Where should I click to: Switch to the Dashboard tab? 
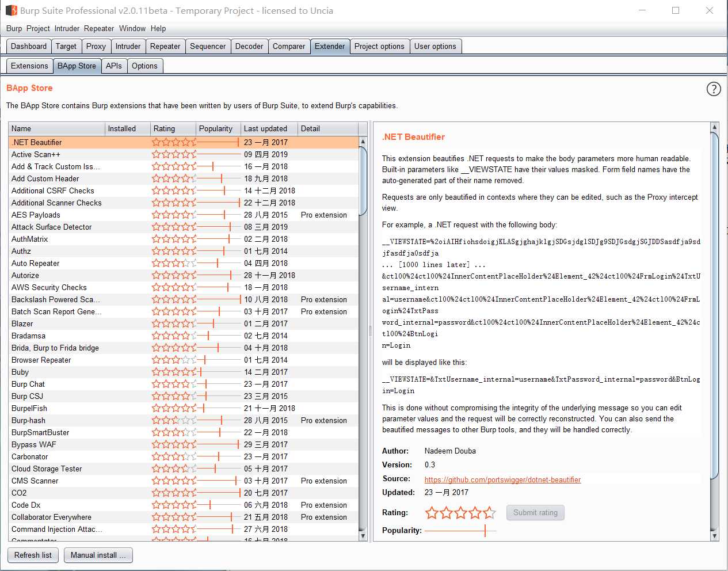29,46
